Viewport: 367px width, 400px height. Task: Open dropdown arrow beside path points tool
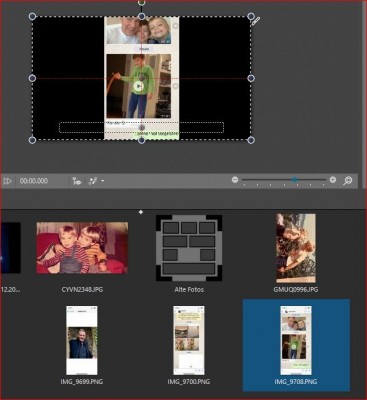pyautogui.click(x=103, y=181)
